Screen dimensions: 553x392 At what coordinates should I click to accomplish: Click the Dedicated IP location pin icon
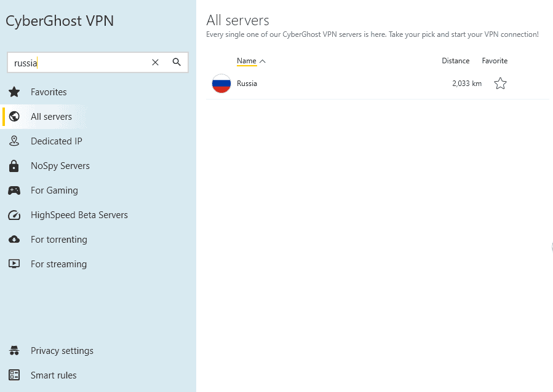tap(14, 141)
